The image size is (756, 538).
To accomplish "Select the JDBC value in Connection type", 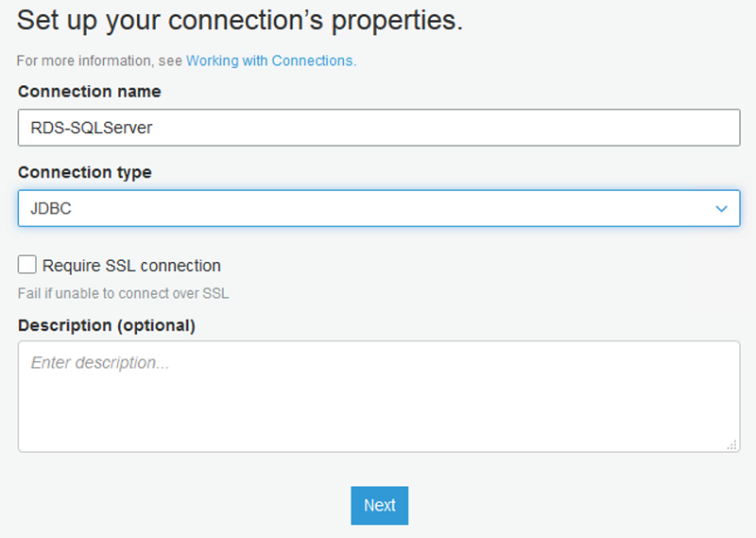I will tap(51, 209).
